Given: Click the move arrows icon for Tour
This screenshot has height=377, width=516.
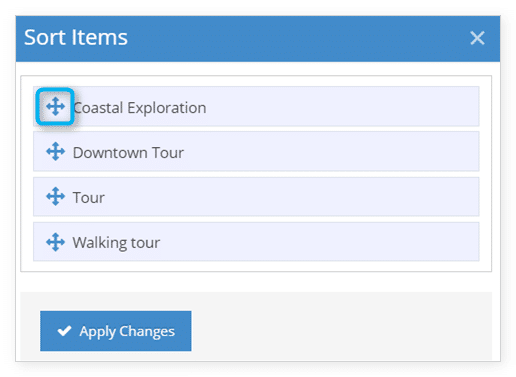Looking at the screenshot, I should click(55, 196).
